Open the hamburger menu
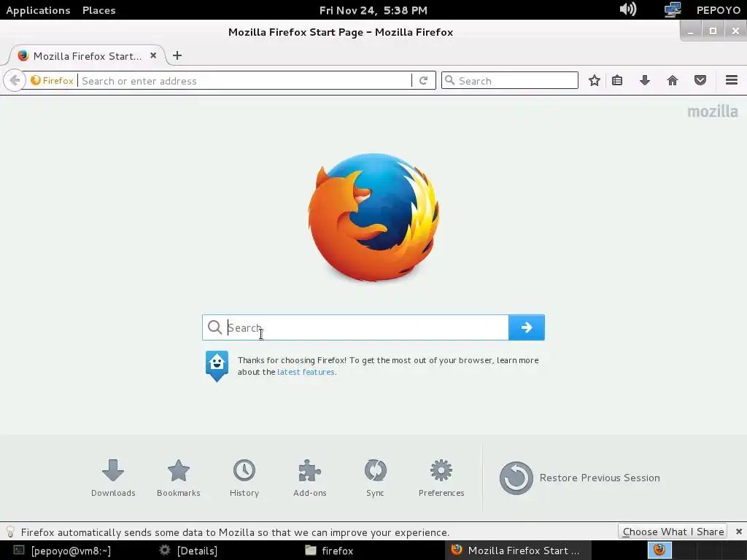 tap(732, 80)
